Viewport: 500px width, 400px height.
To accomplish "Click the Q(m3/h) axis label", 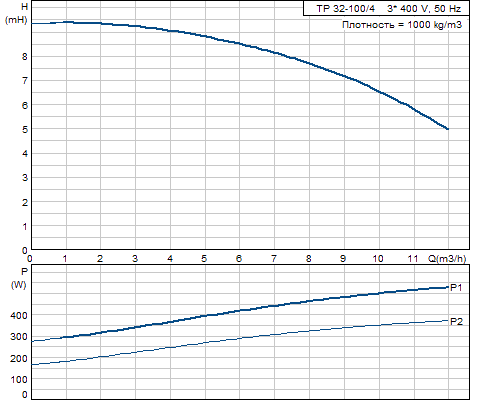I will click(447, 258).
